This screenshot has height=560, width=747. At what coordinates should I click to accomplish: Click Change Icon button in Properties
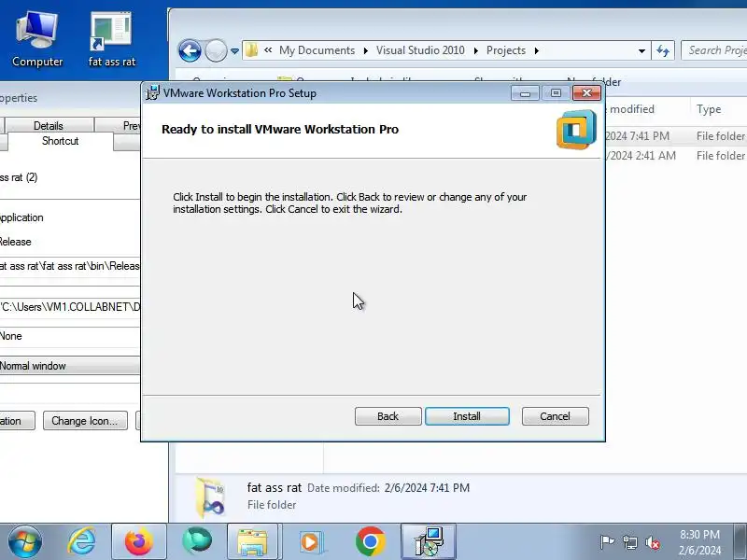(85, 421)
